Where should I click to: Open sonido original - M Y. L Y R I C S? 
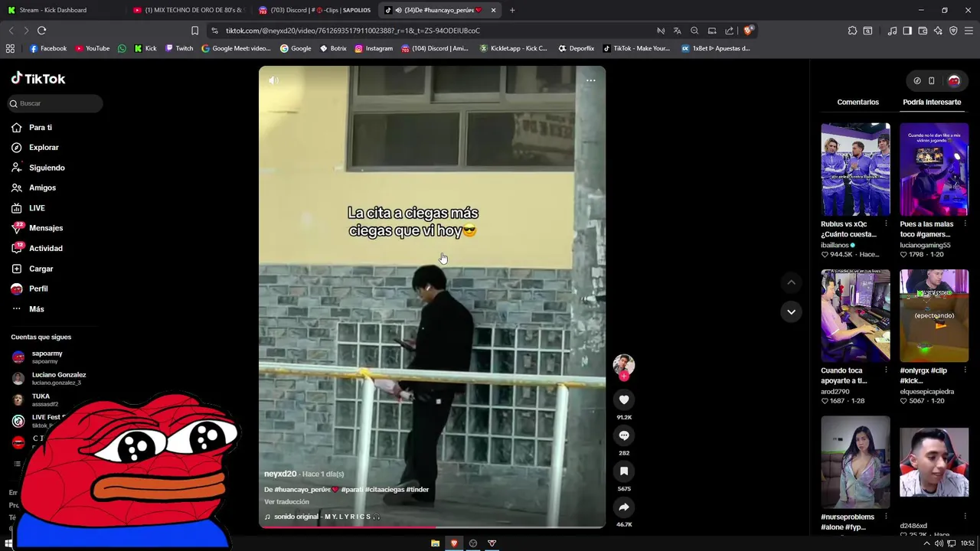[322, 517]
